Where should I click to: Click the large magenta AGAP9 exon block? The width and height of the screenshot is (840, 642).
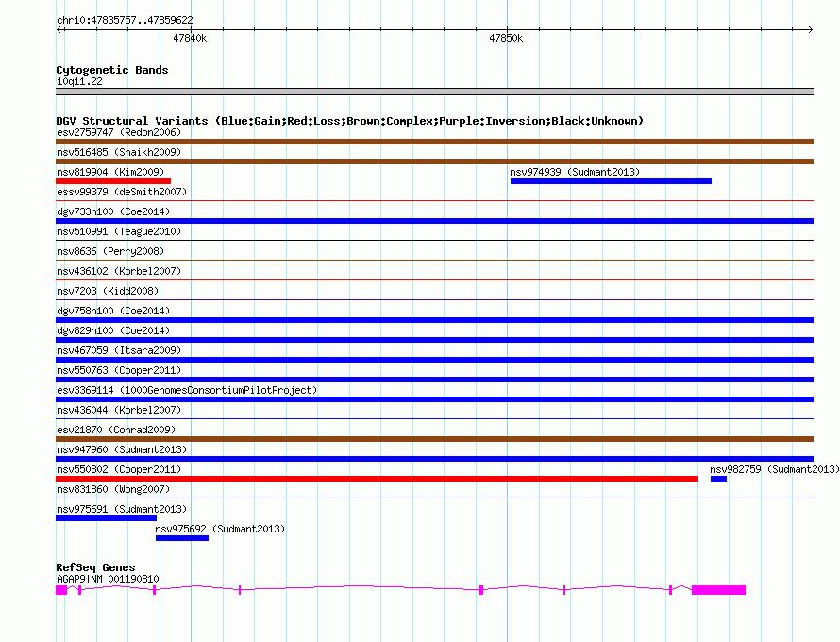point(718,590)
